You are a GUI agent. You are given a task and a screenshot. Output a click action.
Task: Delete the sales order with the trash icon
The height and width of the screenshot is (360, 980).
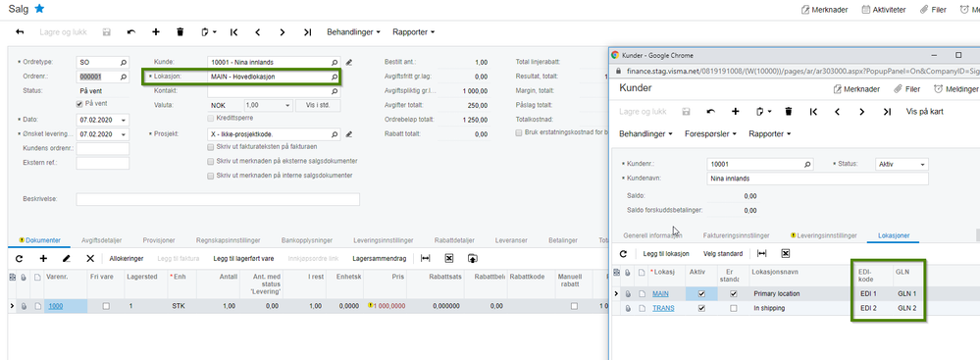click(180, 31)
